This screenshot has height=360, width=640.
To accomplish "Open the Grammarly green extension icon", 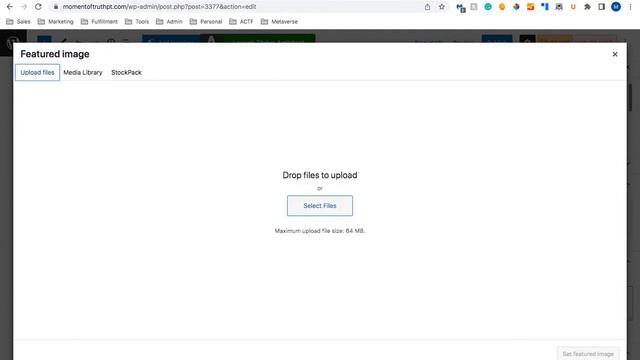I will tap(488, 7).
